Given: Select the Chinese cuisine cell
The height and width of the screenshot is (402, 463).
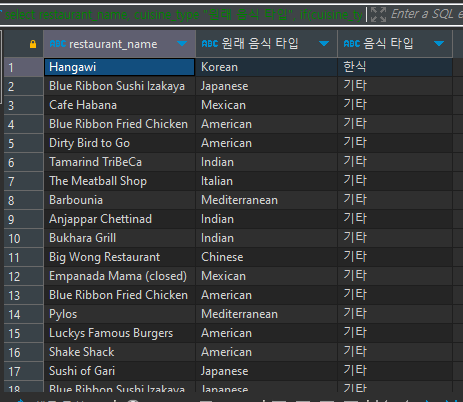Looking at the screenshot, I should 267,257.
